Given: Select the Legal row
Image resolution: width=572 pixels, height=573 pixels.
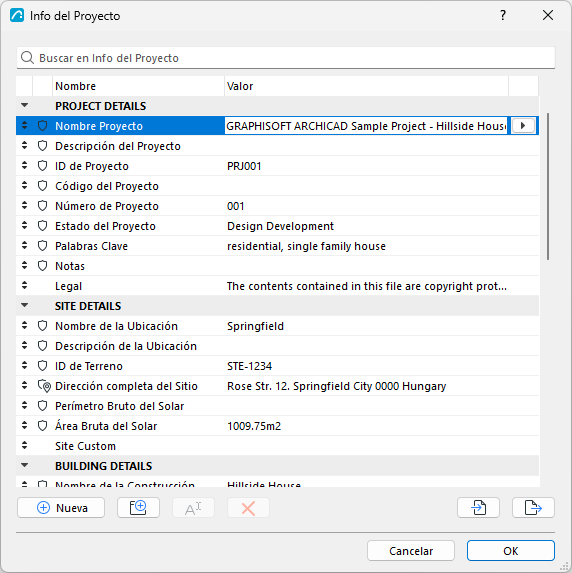Looking at the screenshot, I should click(277, 286).
